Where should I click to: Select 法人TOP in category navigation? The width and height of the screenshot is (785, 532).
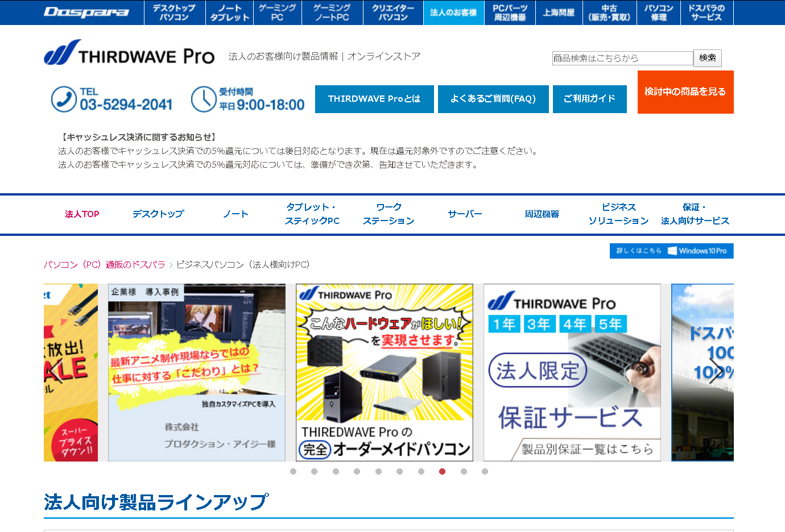pyautogui.click(x=82, y=214)
